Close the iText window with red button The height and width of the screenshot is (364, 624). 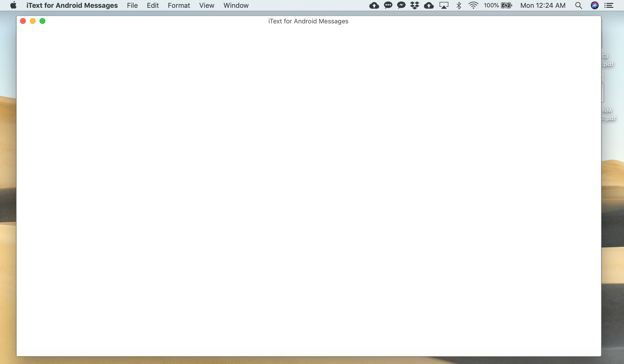pos(23,21)
